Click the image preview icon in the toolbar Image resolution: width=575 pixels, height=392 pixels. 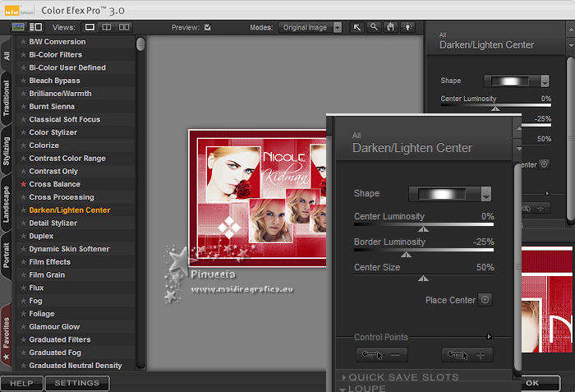coord(18,27)
